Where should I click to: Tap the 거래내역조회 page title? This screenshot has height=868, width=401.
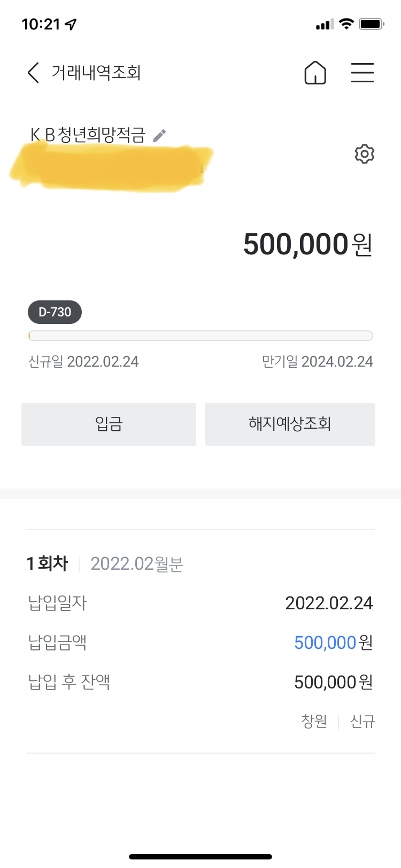click(96, 73)
